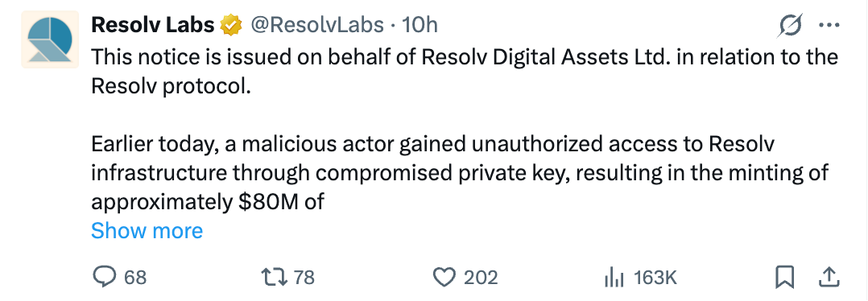Click the 'This notice is issued' paragraph
Image resolution: width=868 pixels, height=301 pixels.
pos(465,72)
